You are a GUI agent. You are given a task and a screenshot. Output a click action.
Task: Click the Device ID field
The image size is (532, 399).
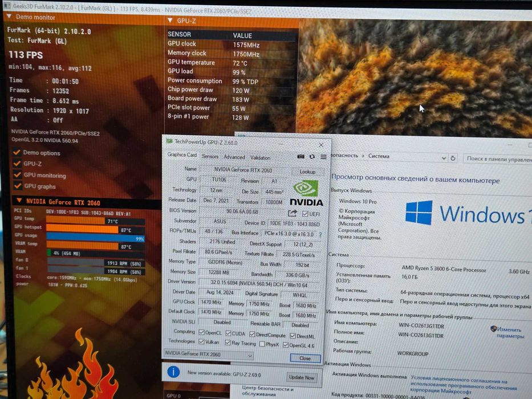coord(294,224)
